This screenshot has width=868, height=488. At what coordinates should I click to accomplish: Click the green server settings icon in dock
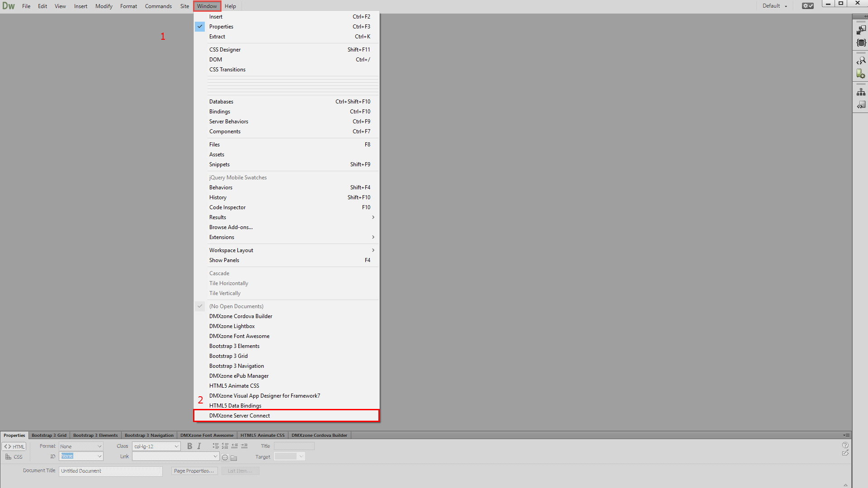[861, 74]
